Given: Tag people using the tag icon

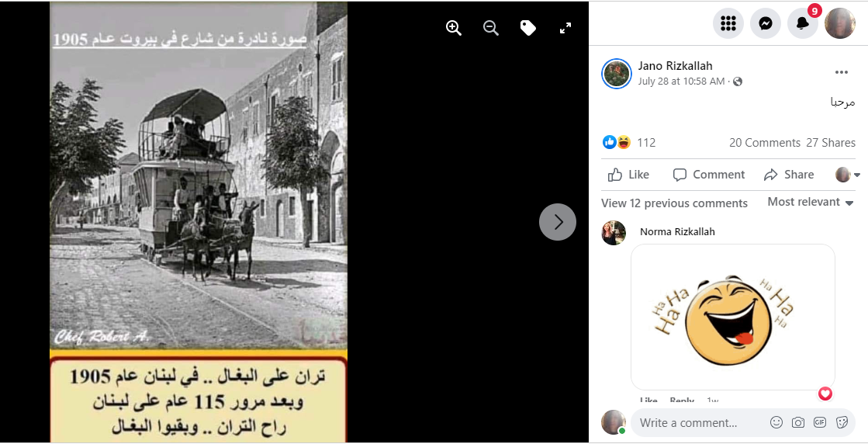Looking at the screenshot, I should pos(528,28).
